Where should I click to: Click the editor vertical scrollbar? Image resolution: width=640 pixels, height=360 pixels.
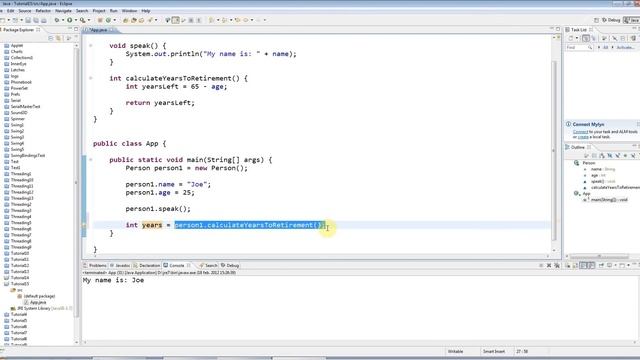[554, 151]
